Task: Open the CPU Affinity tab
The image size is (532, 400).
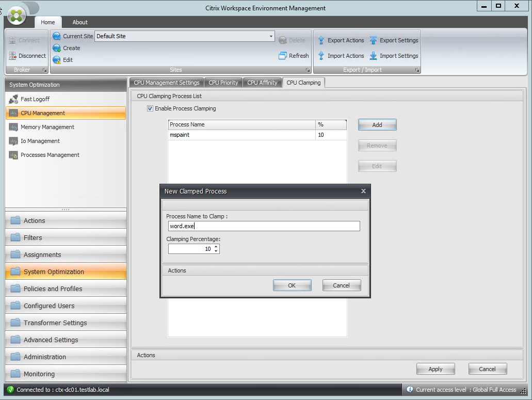Action: tap(262, 83)
